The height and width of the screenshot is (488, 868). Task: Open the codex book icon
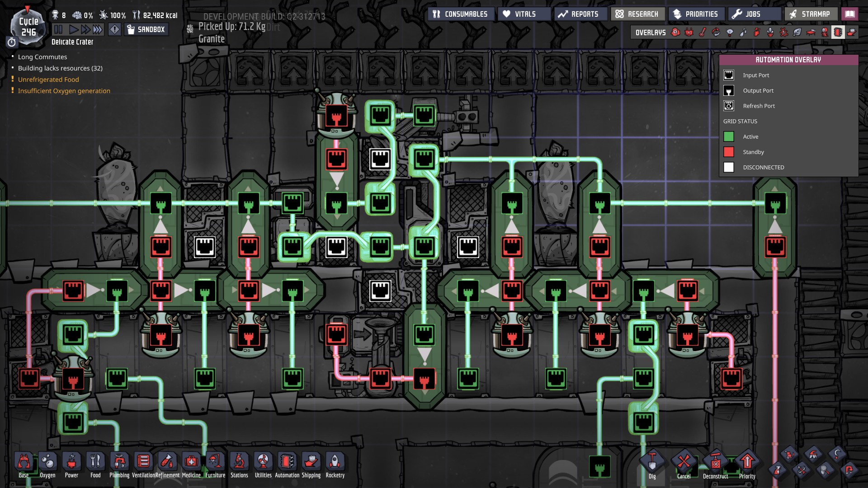(x=850, y=14)
